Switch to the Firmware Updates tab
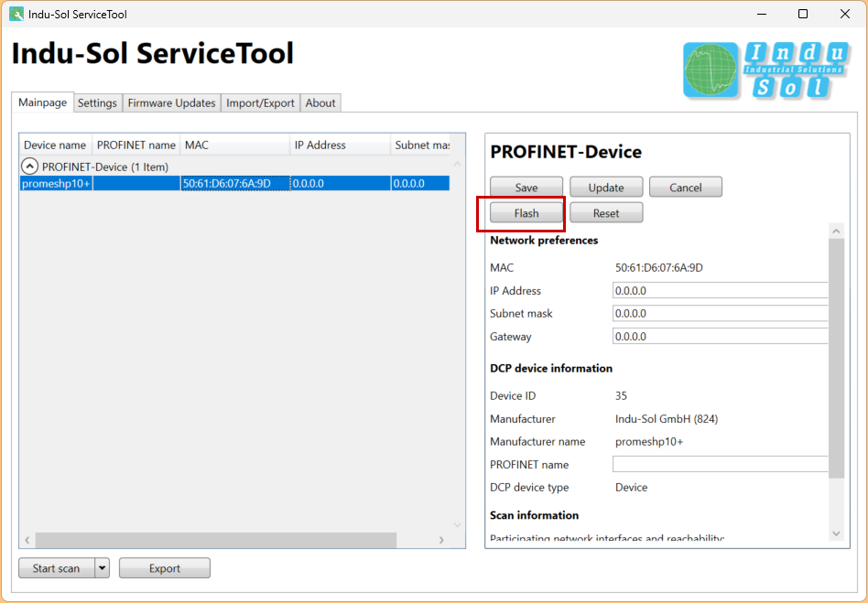The height and width of the screenshot is (603, 868). tap(171, 102)
